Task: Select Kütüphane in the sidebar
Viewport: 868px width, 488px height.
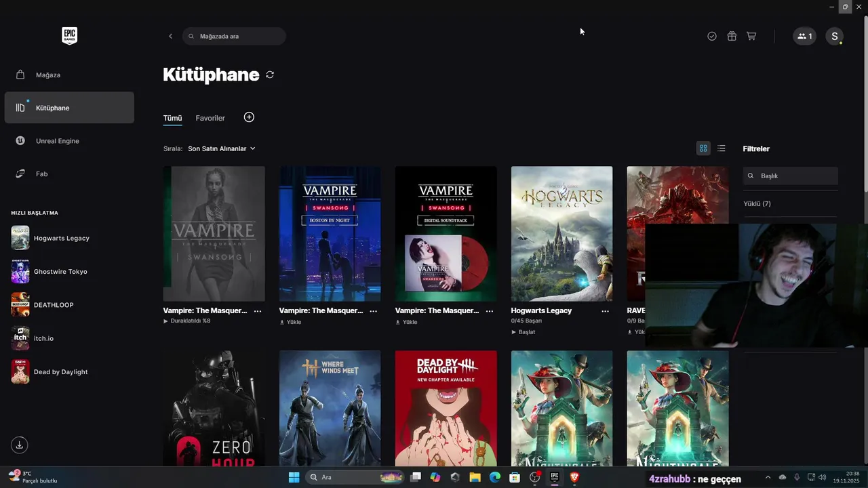Action: [69, 108]
